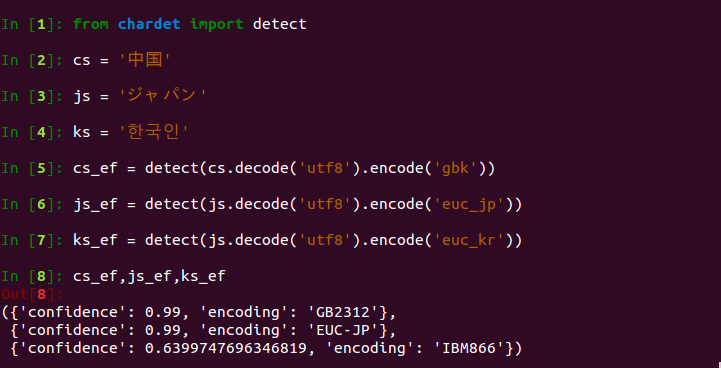Click the detect keyword in line 1
Image resolution: width=721 pixels, height=368 pixels.
pos(280,24)
